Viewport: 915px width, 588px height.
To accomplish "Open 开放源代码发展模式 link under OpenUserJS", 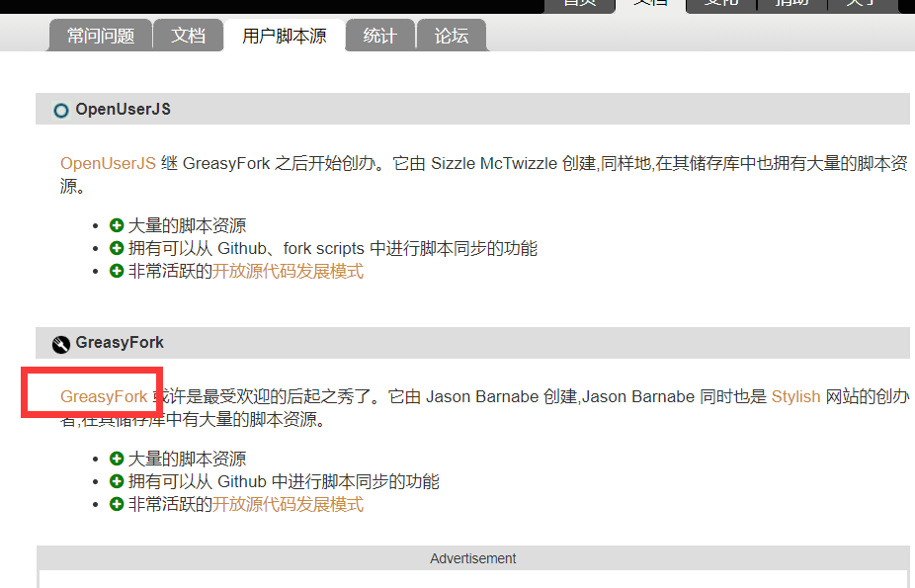I will 288,271.
